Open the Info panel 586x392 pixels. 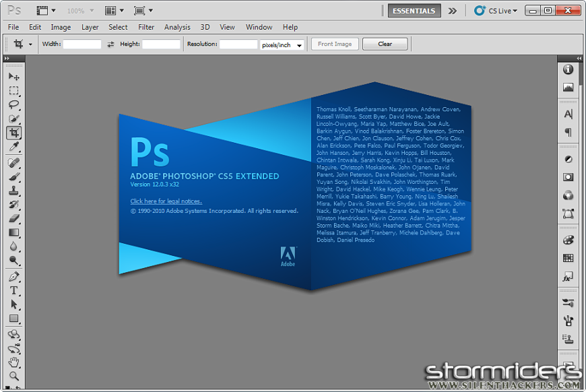pyautogui.click(x=568, y=69)
